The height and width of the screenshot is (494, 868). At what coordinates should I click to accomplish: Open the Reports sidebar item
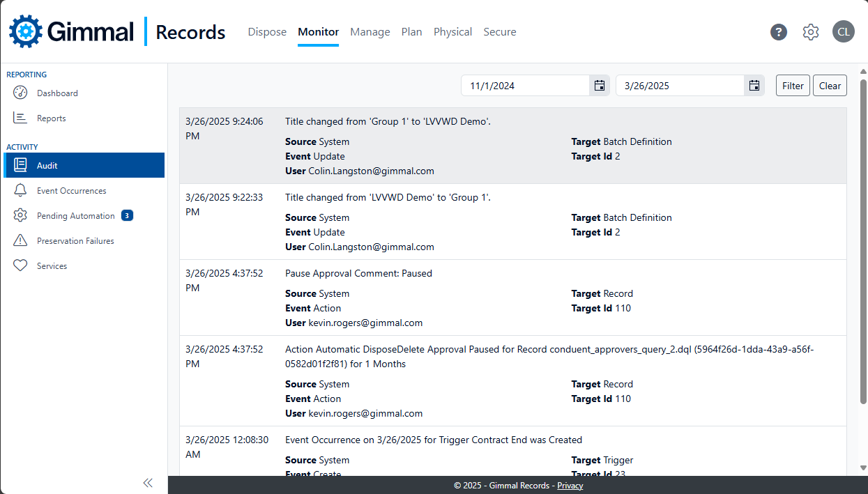pyautogui.click(x=51, y=118)
